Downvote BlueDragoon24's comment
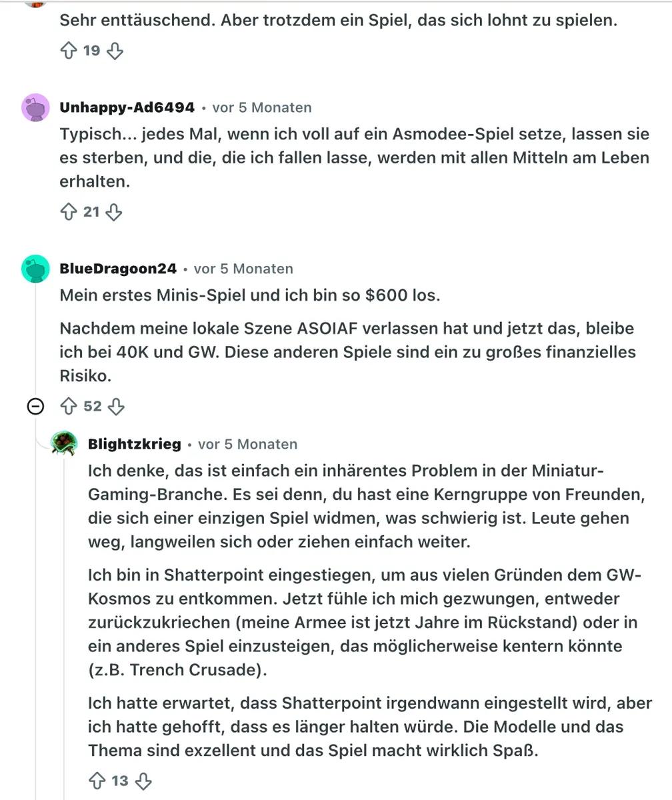 [116, 406]
